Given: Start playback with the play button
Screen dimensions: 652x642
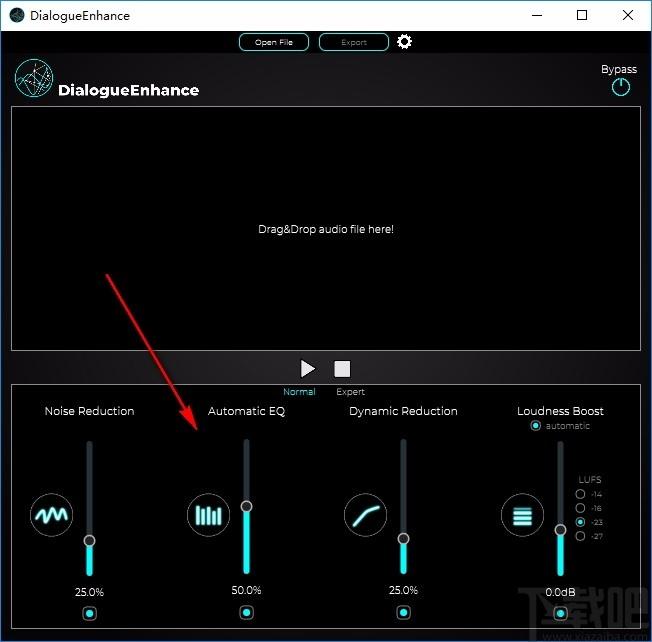Looking at the screenshot, I should 308,368.
